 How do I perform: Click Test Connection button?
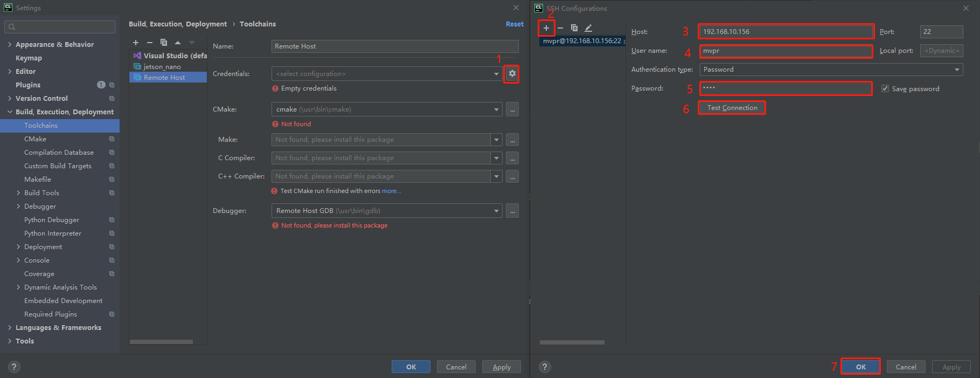732,108
